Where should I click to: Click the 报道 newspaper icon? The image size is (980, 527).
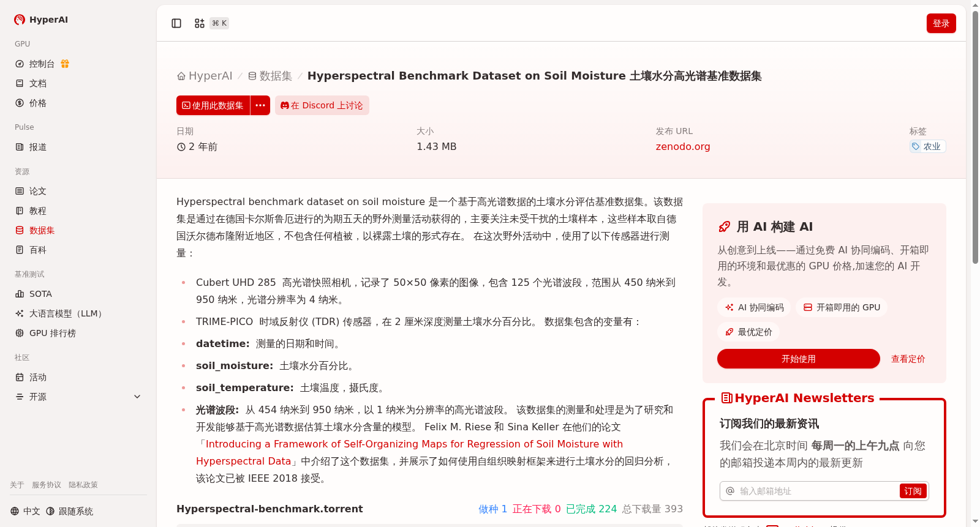pos(20,147)
